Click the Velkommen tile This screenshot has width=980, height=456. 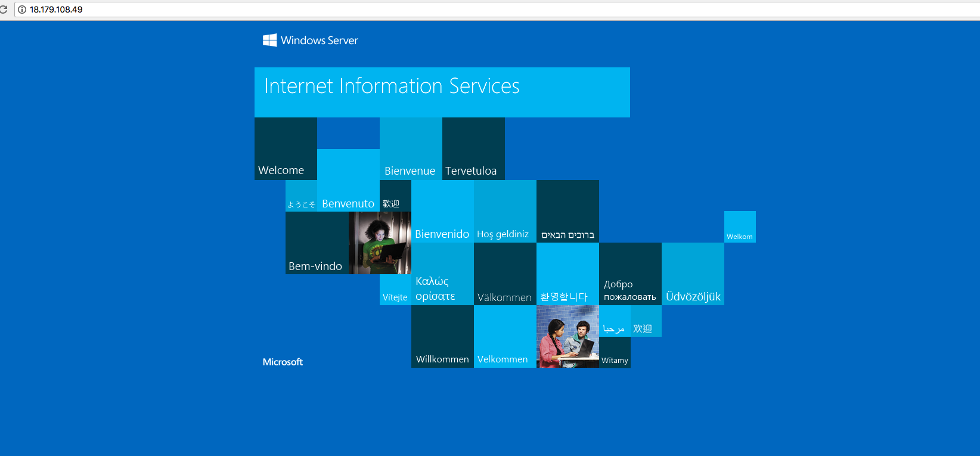tap(505, 336)
